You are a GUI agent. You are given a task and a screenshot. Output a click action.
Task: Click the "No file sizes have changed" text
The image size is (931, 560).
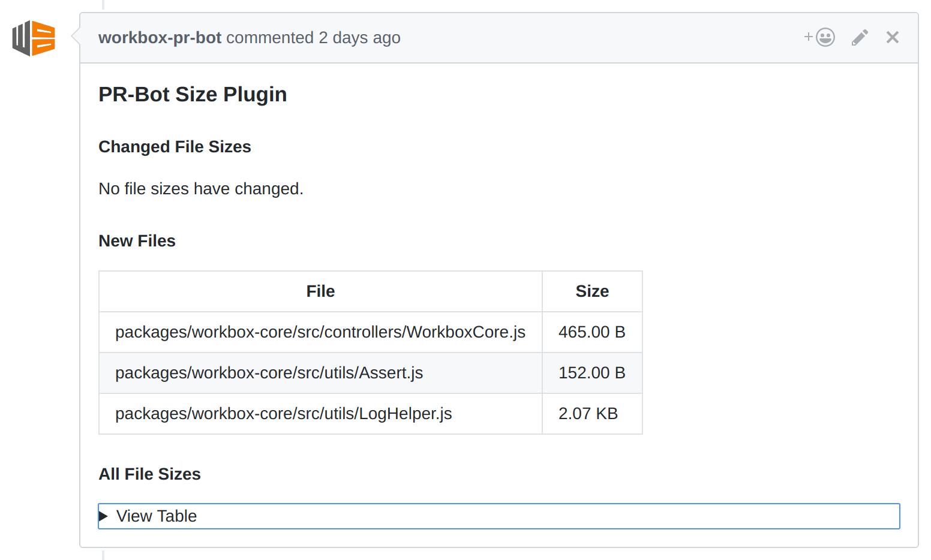201,189
